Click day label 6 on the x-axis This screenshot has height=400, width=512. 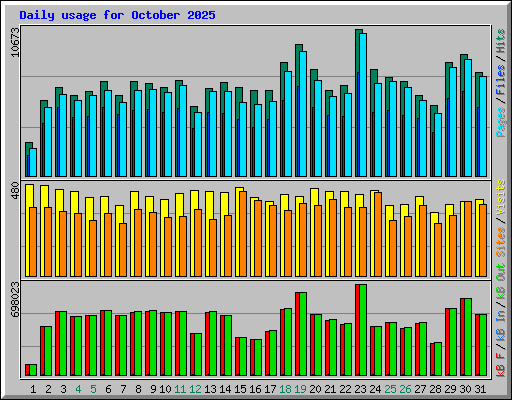(x=108, y=389)
